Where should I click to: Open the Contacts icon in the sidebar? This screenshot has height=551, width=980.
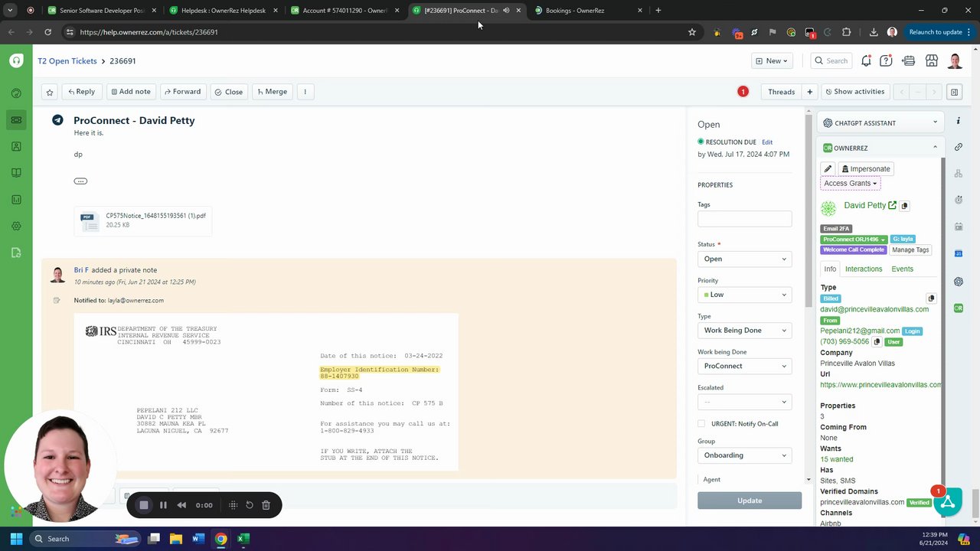click(16, 146)
